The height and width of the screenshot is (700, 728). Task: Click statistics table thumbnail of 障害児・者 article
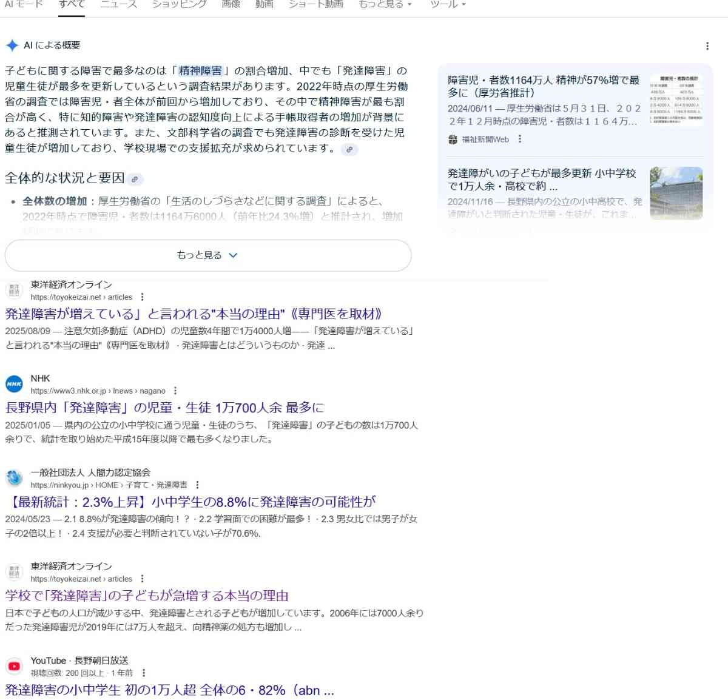click(x=676, y=100)
